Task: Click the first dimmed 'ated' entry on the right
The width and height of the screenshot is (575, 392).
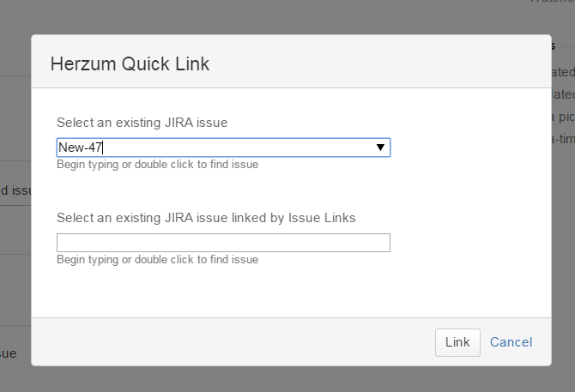Action: pyautogui.click(x=563, y=72)
